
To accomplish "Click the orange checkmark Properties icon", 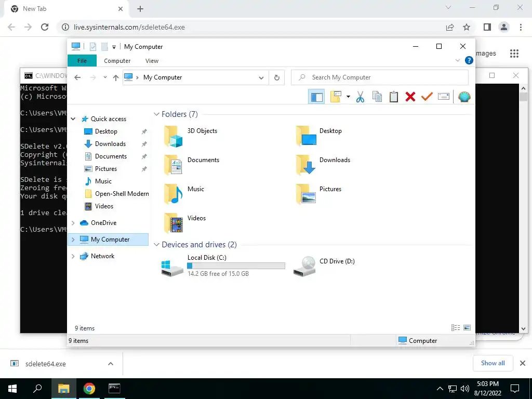I will click(427, 97).
